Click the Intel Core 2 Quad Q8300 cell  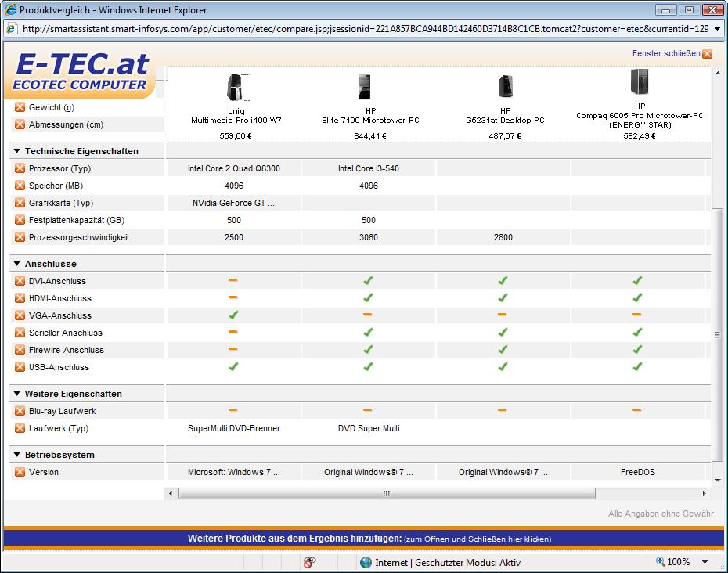point(234,168)
